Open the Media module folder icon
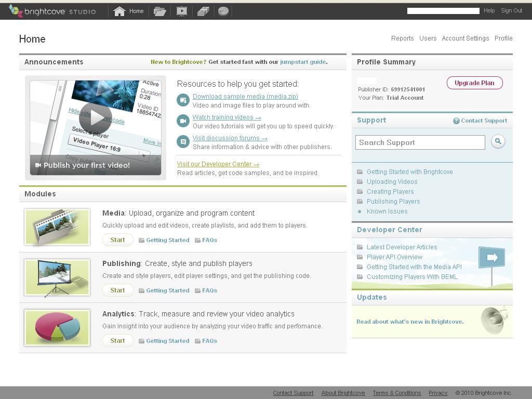Screen dimensions: 532x399 pos(160,11)
